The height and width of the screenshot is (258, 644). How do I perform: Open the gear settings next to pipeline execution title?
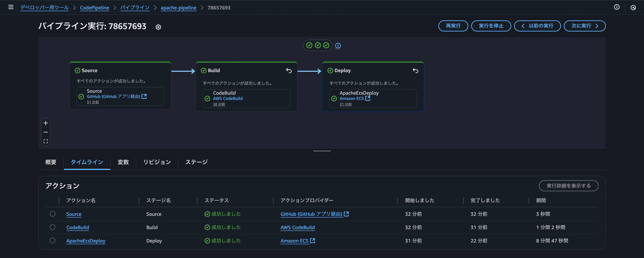158,27
